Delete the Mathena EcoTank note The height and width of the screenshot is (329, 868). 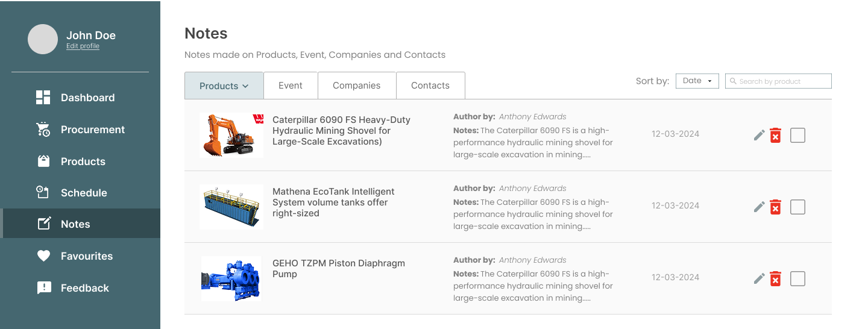pos(776,207)
